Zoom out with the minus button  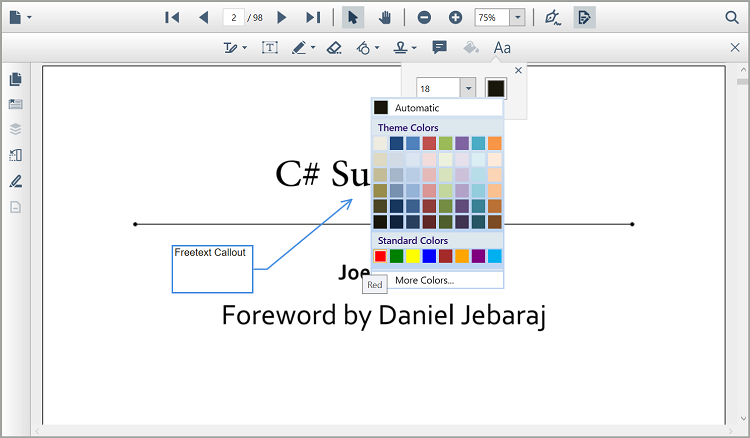pos(425,18)
